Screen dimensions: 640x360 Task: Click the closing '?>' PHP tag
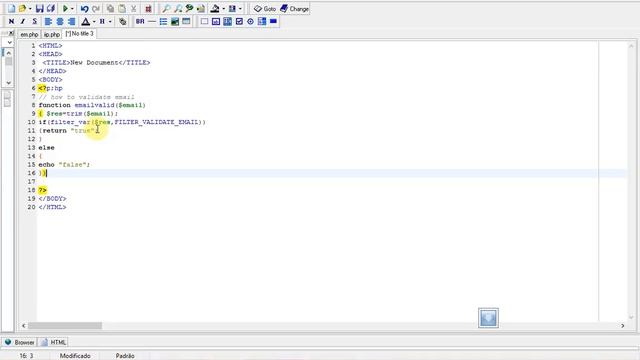click(42, 190)
